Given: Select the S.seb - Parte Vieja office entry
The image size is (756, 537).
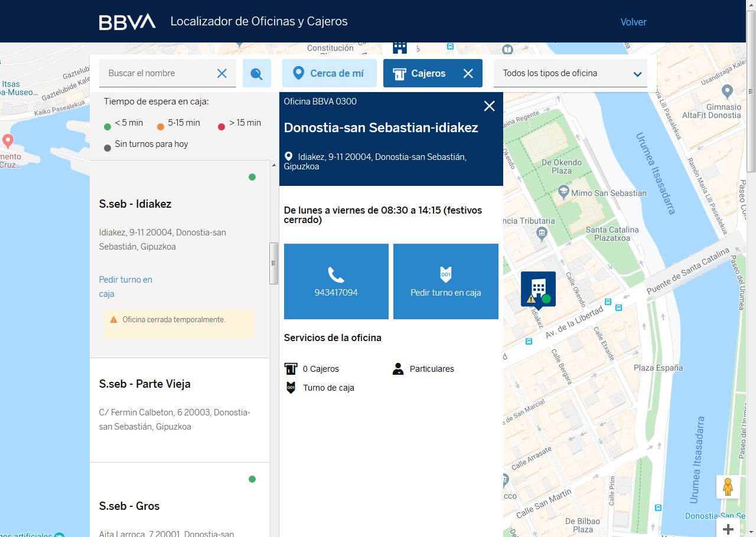Looking at the screenshot, I should (180, 410).
